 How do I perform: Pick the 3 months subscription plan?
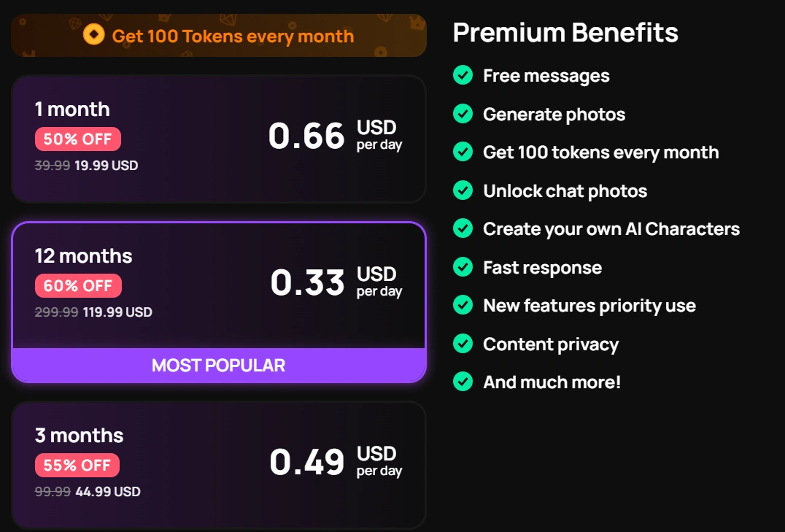(218, 464)
